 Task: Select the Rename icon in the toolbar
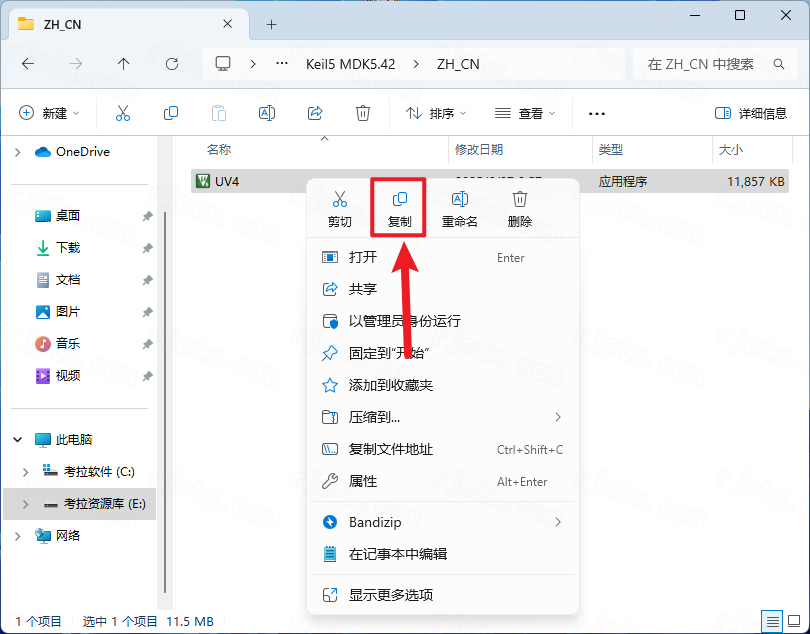point(267,112)
